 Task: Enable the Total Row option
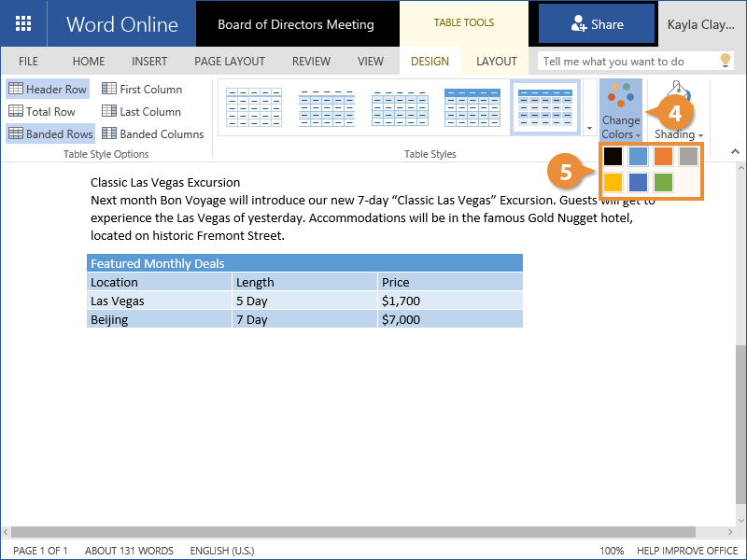coord(43,112)
